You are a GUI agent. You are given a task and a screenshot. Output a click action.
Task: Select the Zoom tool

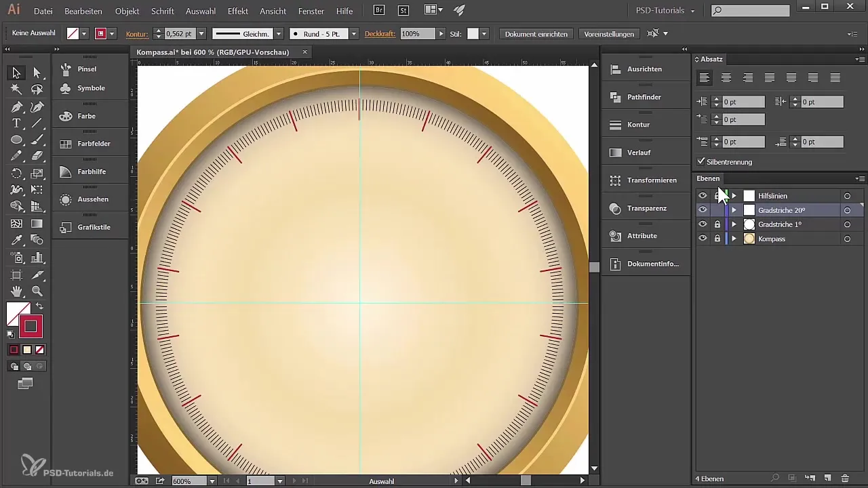37,291
